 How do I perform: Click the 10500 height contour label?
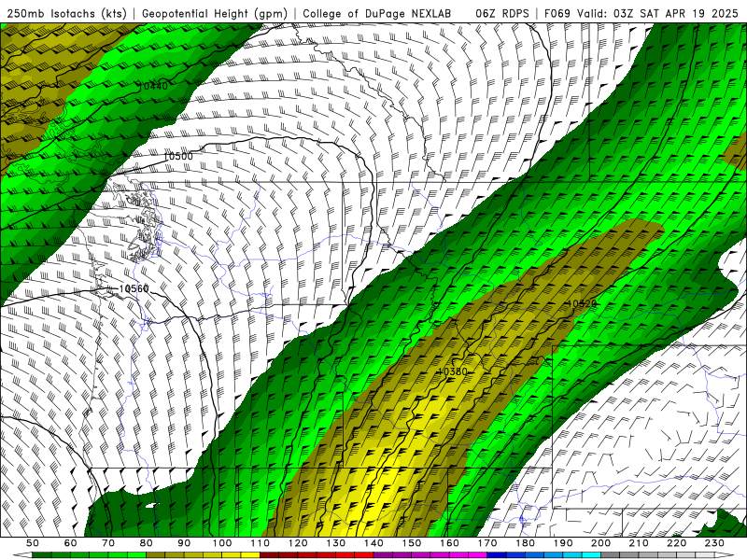point(178,156)
